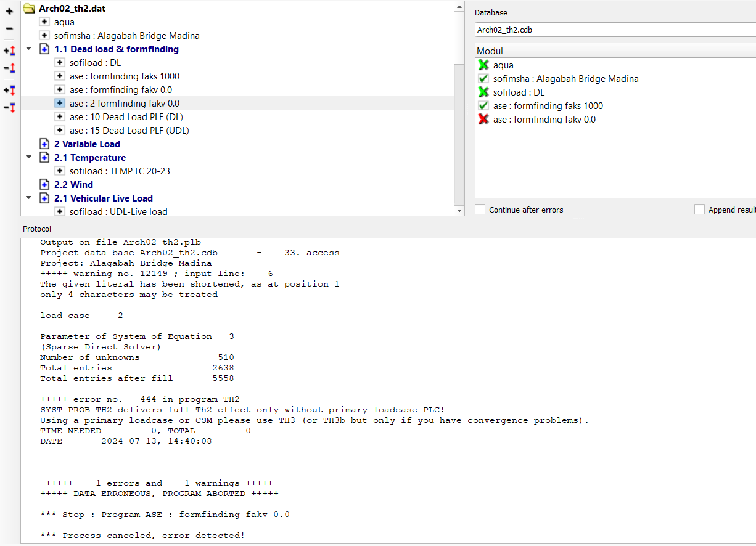This screenshot has height=546, width=756.
Task: Toggle plus box of sofiload : DL tree item
Action: (60, 62)
